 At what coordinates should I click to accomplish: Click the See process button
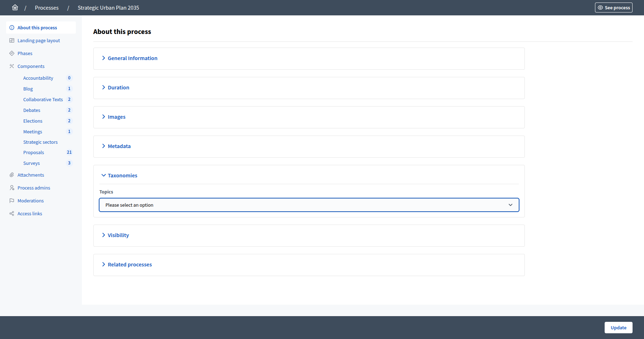[614, 8]
